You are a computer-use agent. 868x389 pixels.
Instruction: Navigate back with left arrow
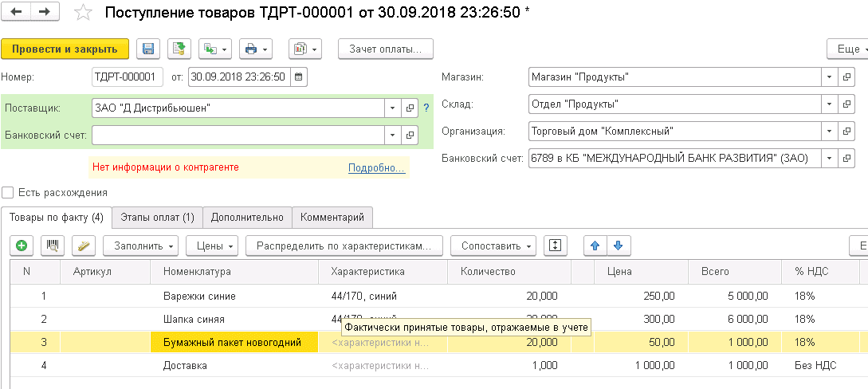coord(17,12)
